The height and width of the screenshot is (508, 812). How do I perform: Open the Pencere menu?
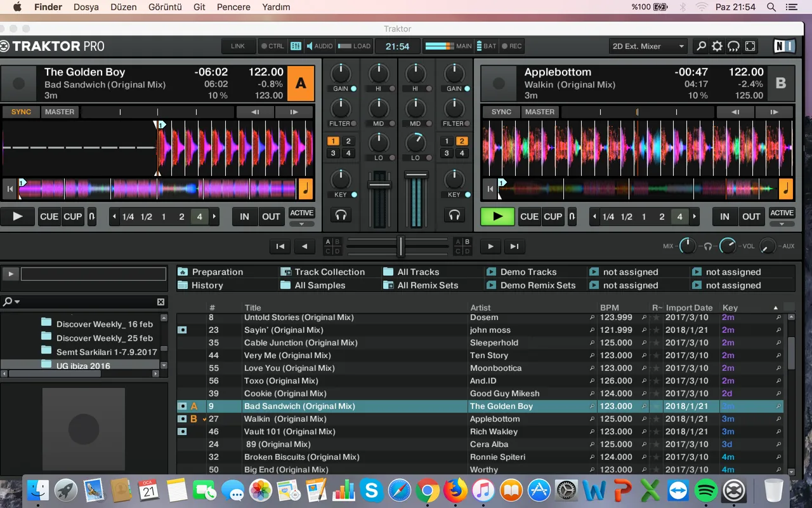click(233, 7)
